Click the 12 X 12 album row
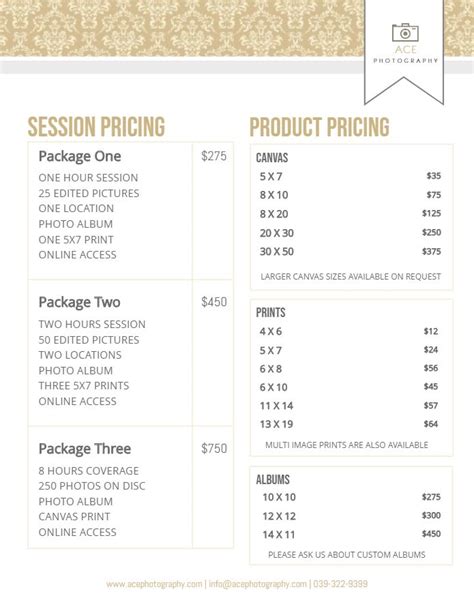This screenshot has height=613, width=474. click(x=352, y=516)
